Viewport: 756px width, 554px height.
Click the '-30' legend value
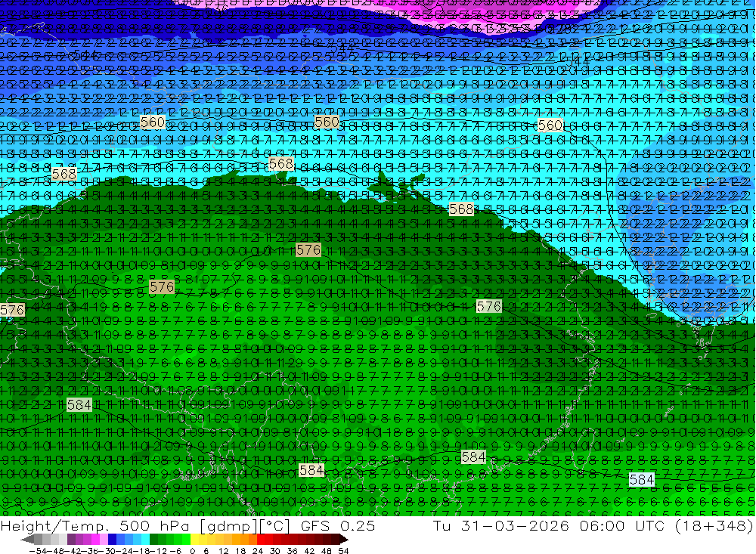pyautogui.click(x=107, y=551)
